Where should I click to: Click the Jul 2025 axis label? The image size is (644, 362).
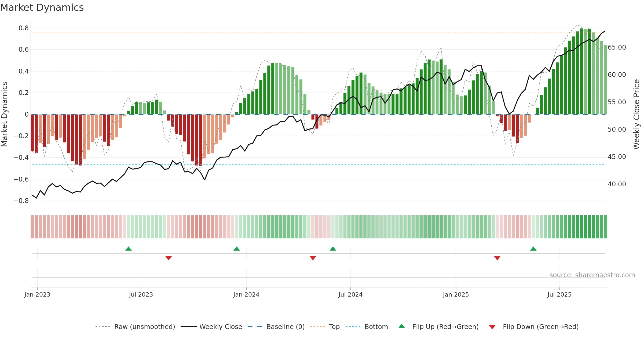coord(559,294)
